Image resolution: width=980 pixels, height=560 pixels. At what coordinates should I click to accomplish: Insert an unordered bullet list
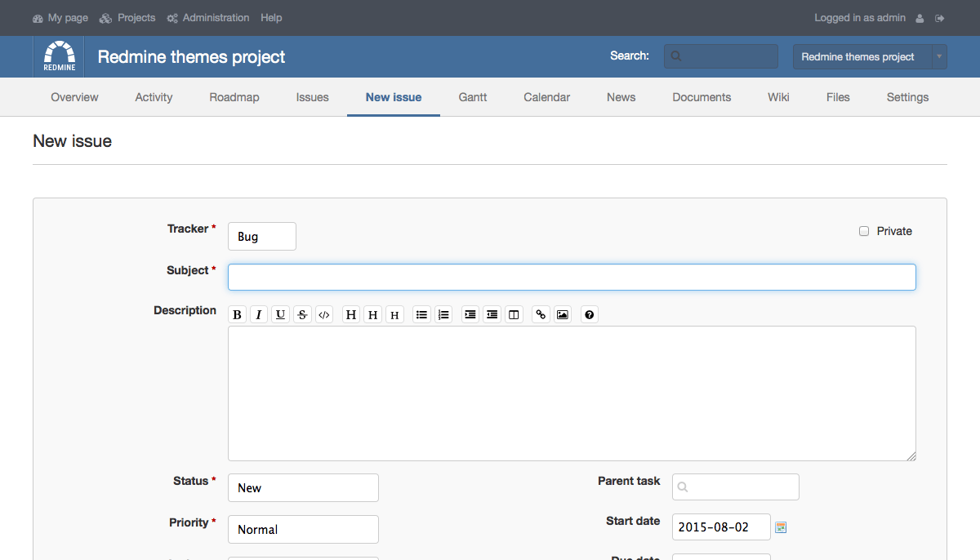(421, 314)
